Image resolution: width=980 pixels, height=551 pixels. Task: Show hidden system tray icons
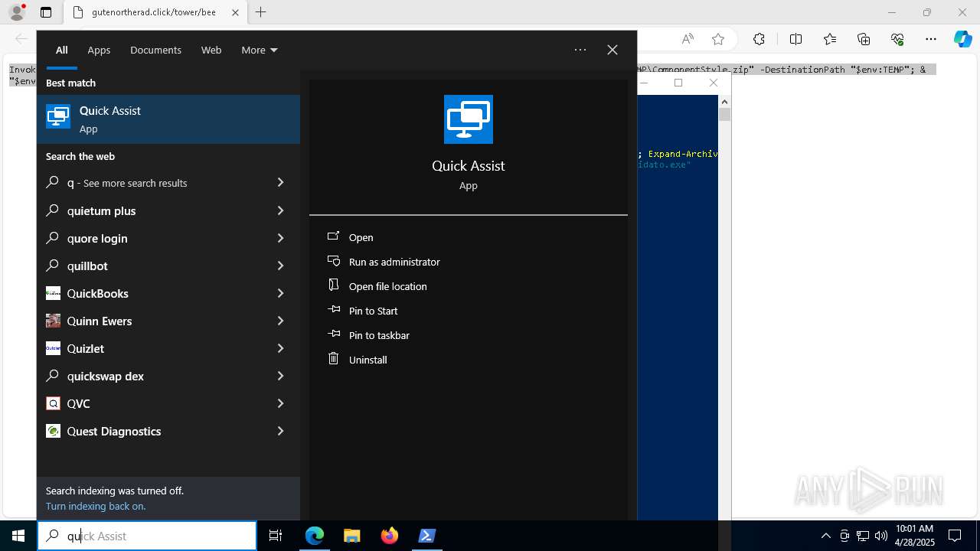pos(825,536)
